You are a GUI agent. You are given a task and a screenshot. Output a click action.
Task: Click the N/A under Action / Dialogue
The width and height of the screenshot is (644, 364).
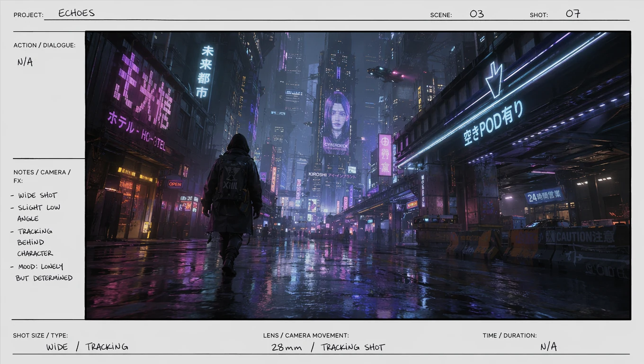click(x=25, y=62)
